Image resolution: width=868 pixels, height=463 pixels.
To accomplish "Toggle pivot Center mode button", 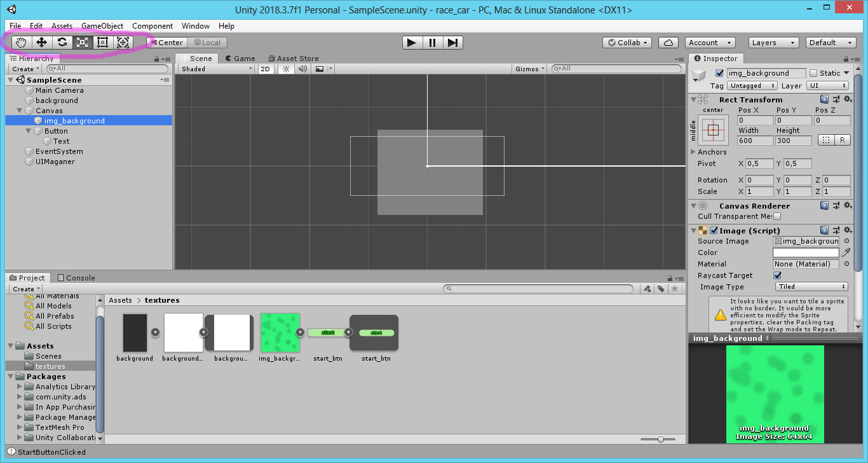I will [x=166, y=43].
